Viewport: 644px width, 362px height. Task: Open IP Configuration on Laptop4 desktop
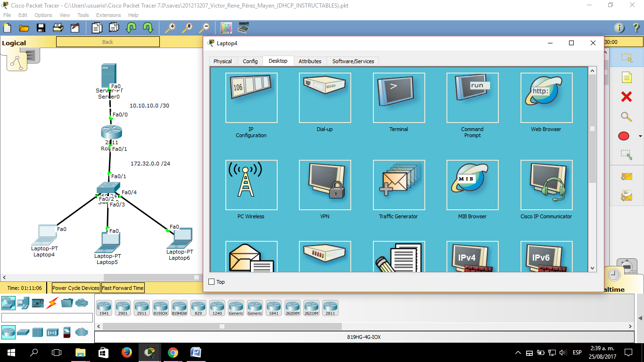(251, 98)
